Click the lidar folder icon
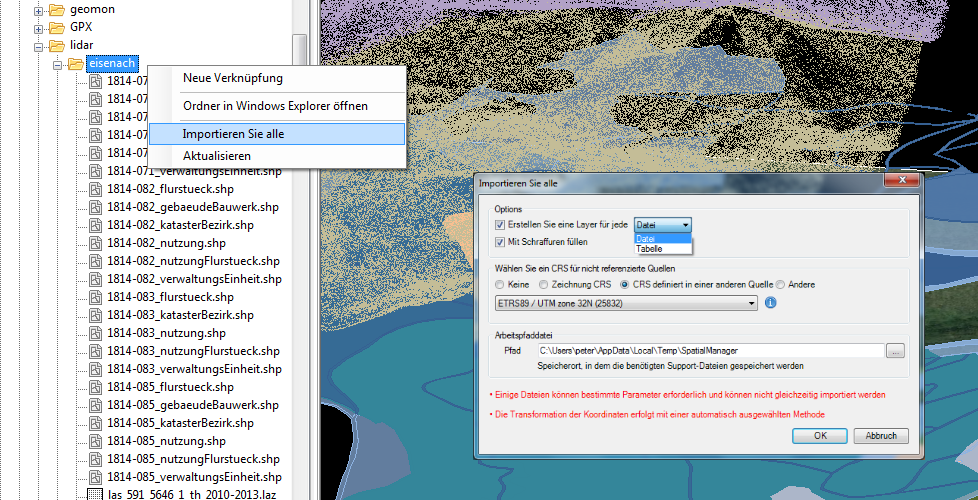The width and height of the screenshot is (978, 500). (x=57, y=46)
